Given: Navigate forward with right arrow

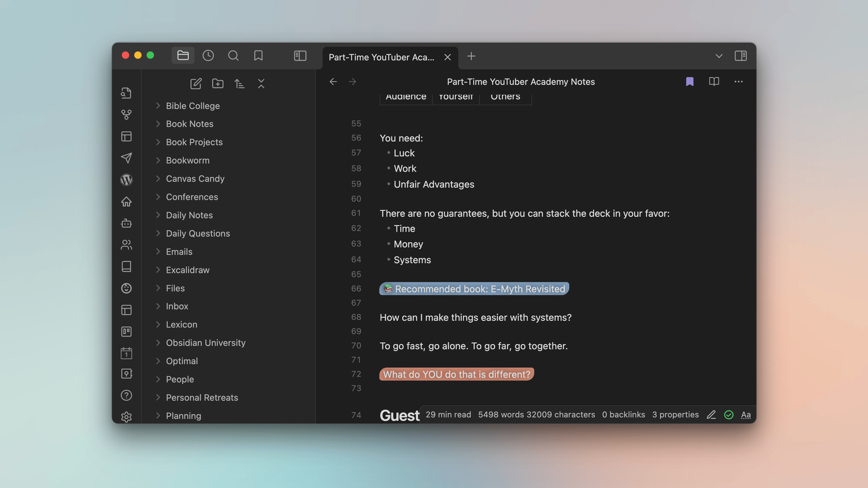Looking at the screenshot, I should (353, 82).
